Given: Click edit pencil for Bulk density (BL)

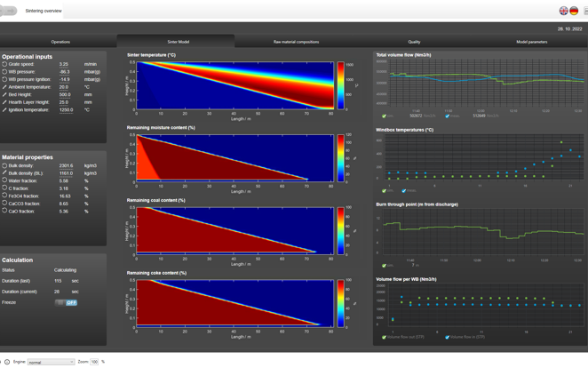Looking at the screenshot, I should (4, 173).
